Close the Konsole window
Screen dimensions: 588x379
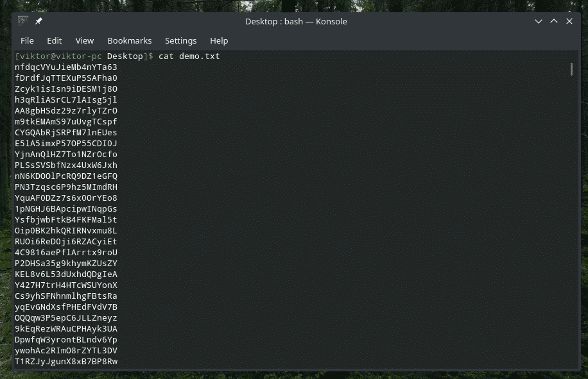click(x=569, y=21)
